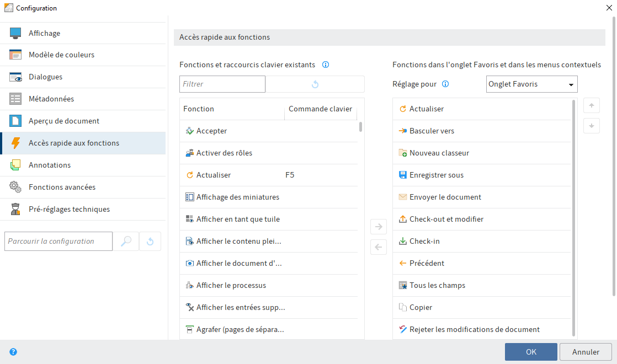This screenshot has height=364, width=617.
Task: Click the left arrow to remove a function
Action: click(379, 247)
